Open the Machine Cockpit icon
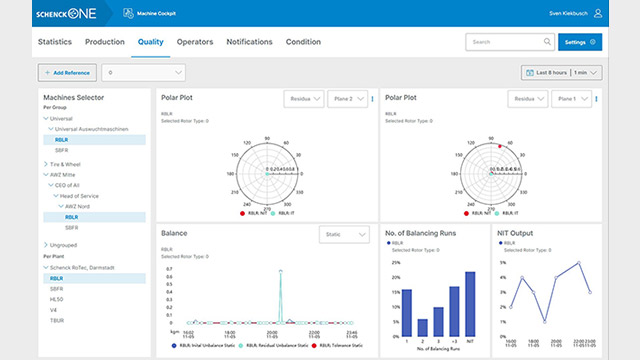Viewport: 640px width, 360px height. coord(128,13)
